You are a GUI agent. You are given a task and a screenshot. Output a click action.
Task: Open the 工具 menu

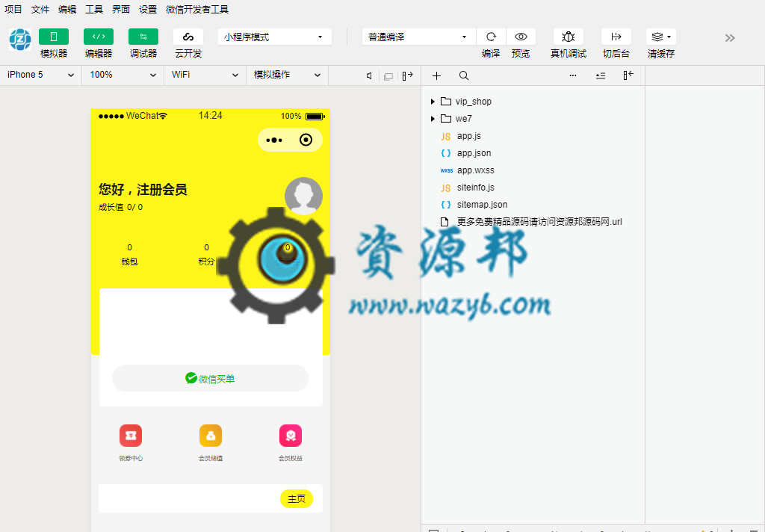[x=94, y=9]
